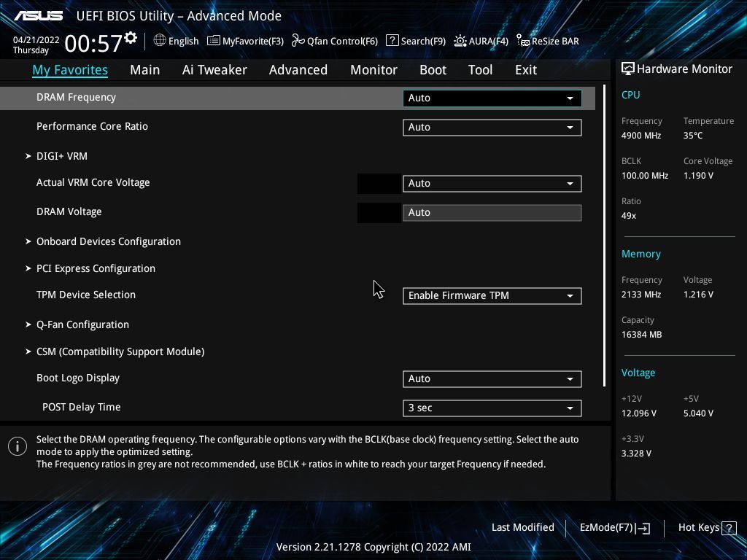Select the Performance Core Ratio label

[92, 126]
